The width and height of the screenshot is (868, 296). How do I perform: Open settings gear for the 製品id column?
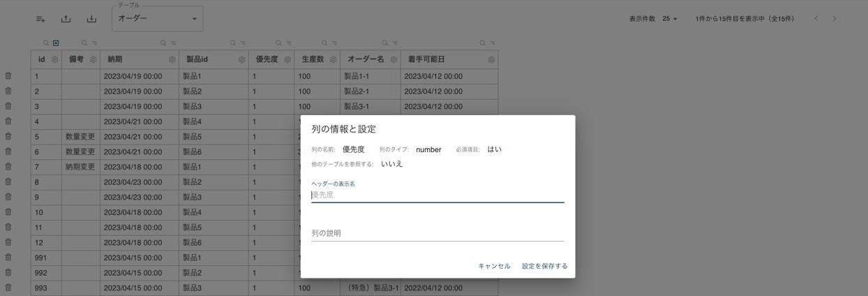point(242,60)
